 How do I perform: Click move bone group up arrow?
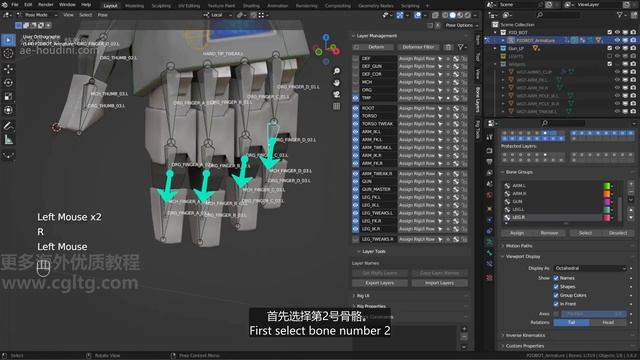click(631, 210)
